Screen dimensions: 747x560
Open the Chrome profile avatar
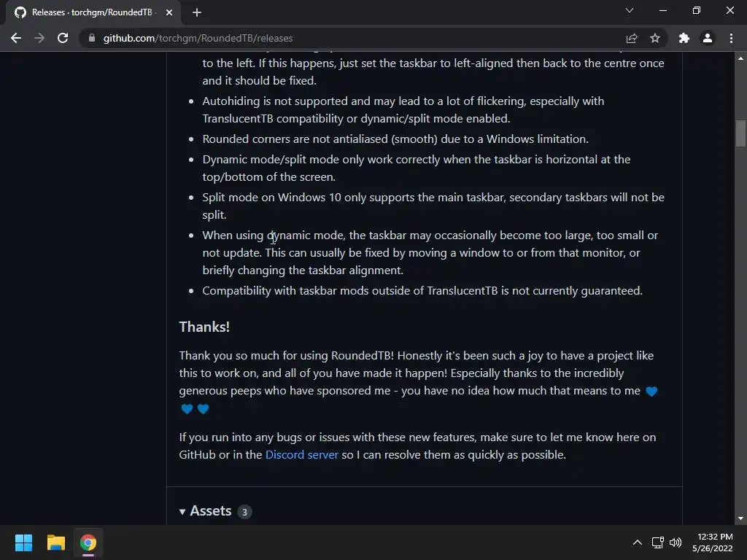[708, 38]
